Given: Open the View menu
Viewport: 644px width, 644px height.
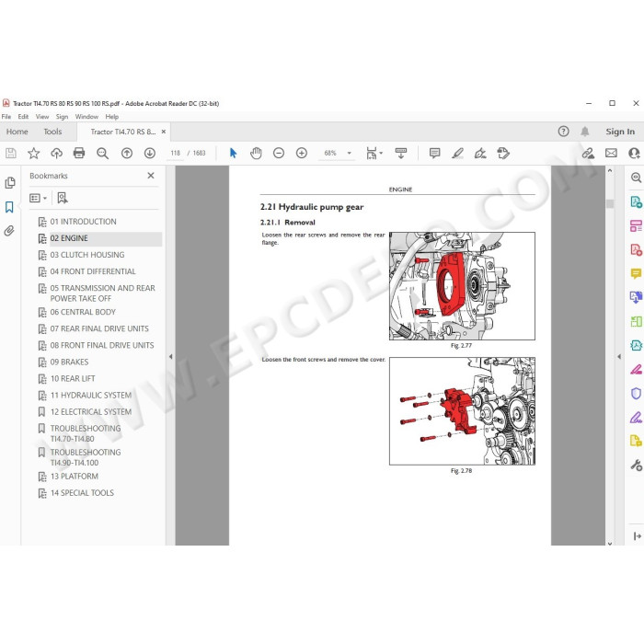Looking at the screenshot, I should click(42, 117).
